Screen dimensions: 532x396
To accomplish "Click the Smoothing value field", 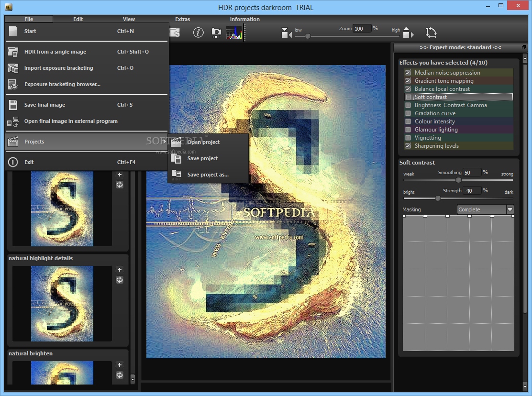I will tap(472, 173).
